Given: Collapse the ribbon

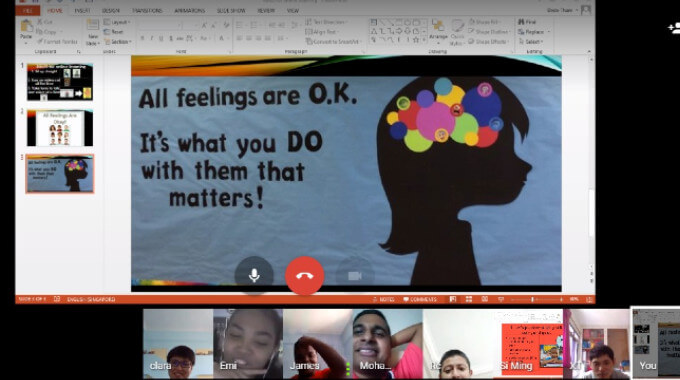Looking at the screenshot, I should click(589, 51).
